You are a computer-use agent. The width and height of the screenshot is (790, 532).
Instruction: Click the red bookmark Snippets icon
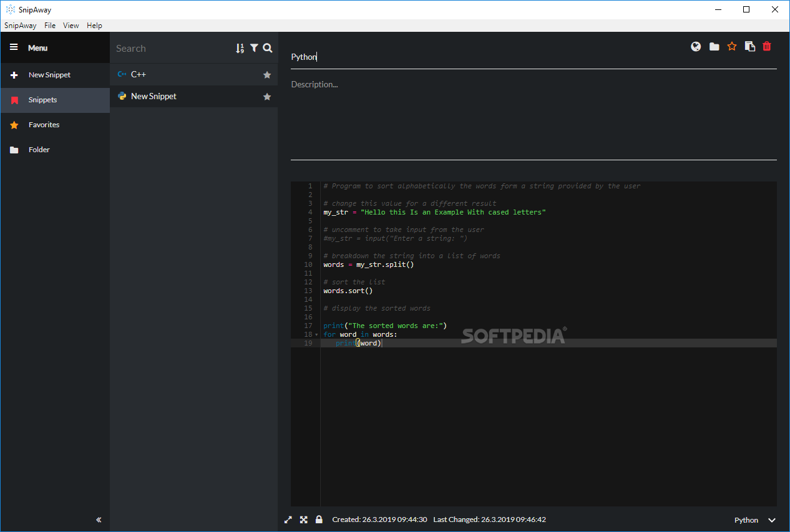(14, 100)
